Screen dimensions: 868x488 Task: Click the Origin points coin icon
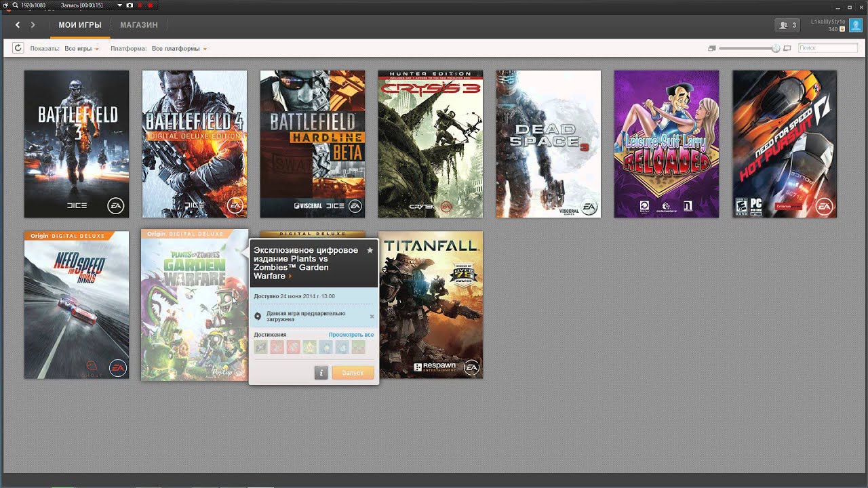(x=842, y=30)
